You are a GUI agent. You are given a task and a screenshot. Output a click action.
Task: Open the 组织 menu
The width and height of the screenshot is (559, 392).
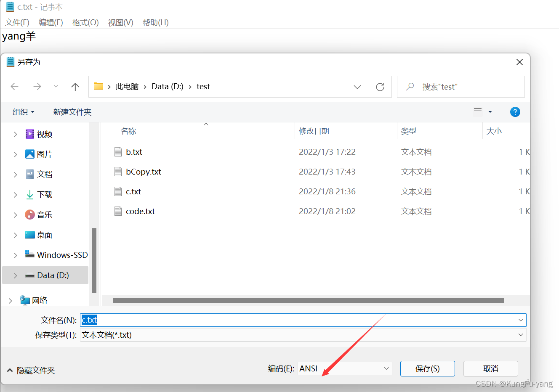coord(24,112)
